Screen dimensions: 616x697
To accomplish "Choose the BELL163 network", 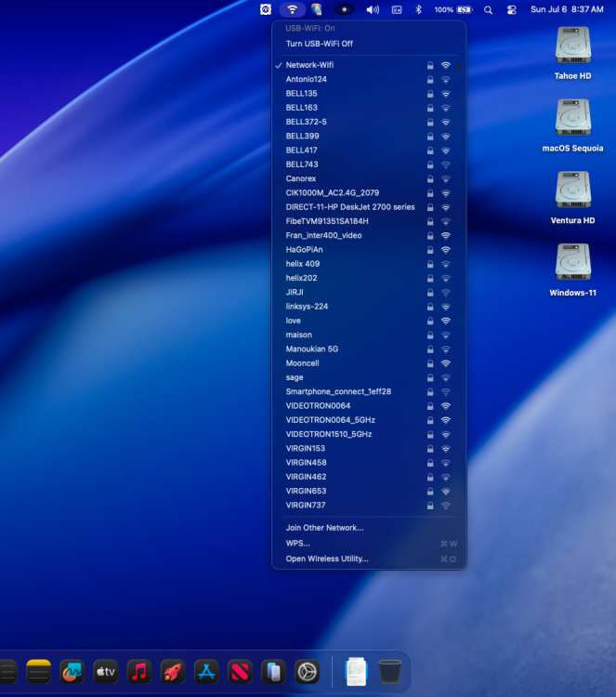I will pyautogui.click(x=369, y=108).
